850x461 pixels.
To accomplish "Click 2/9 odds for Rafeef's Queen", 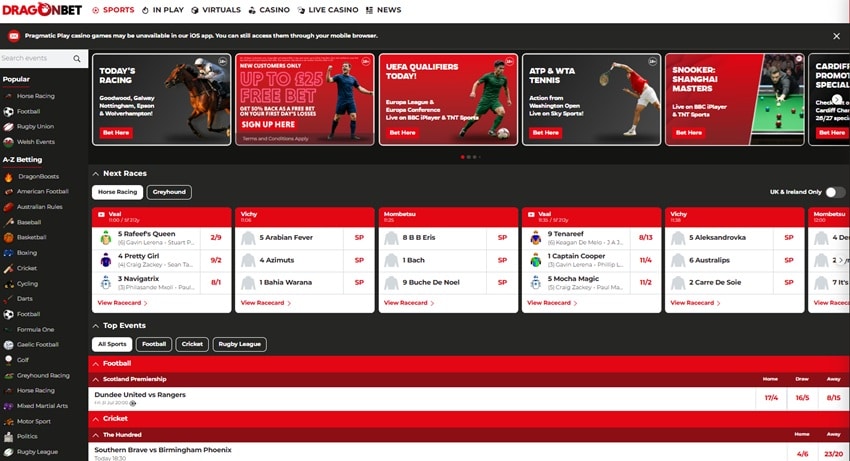I will point(216,238).
